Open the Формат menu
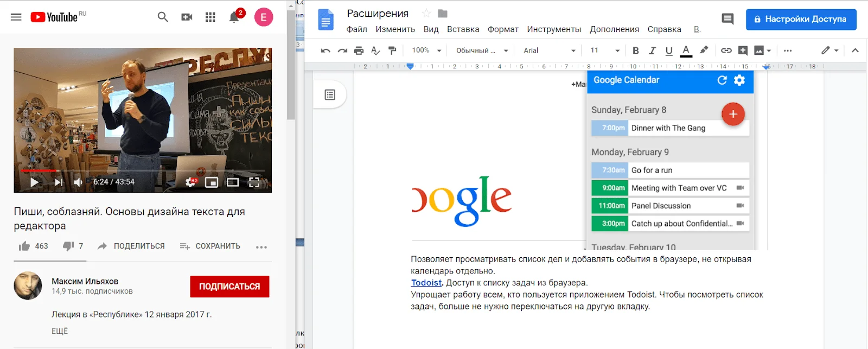Screen dimensions: 868x349 pos(503,29)
